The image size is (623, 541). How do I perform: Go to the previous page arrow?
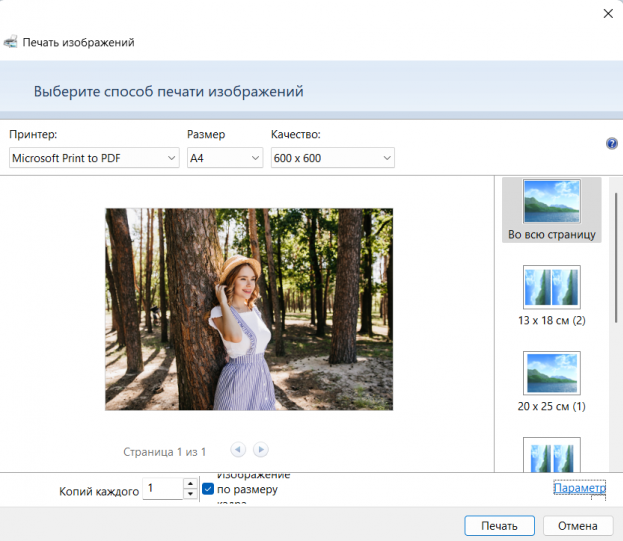(238, 450)
